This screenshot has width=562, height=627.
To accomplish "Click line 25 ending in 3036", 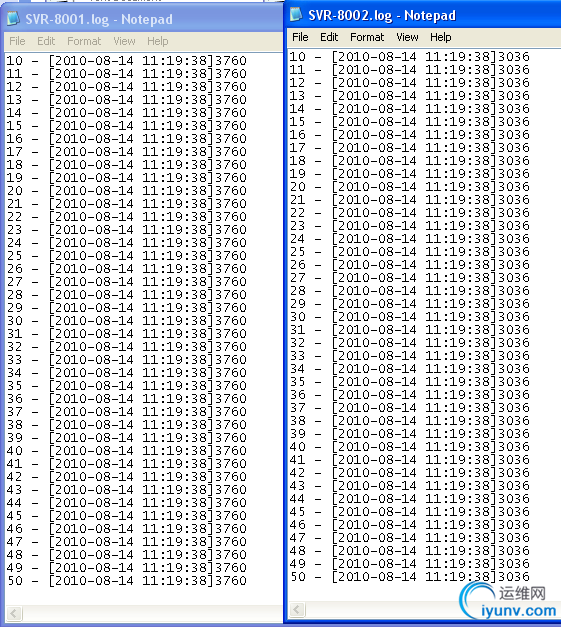I will coord(410,252).
